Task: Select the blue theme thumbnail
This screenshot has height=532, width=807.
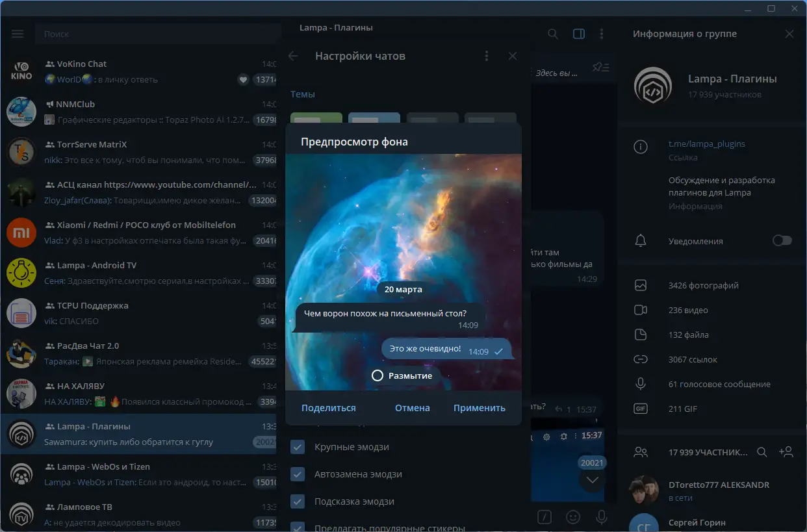Action: pyautogui.click(x=374, y=118)
